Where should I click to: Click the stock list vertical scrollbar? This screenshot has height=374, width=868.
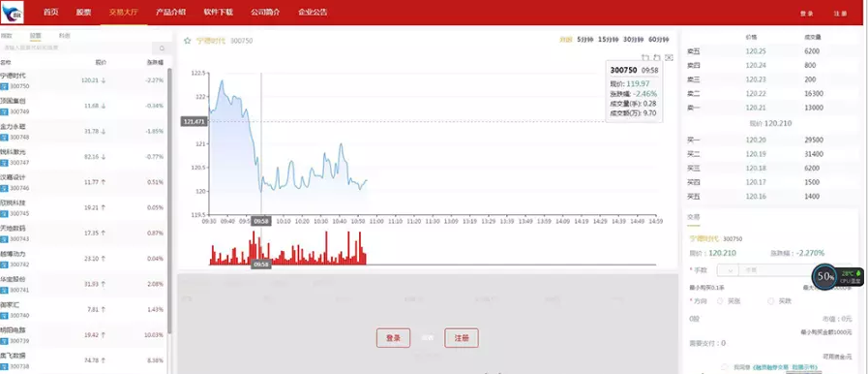coord(169,200)
